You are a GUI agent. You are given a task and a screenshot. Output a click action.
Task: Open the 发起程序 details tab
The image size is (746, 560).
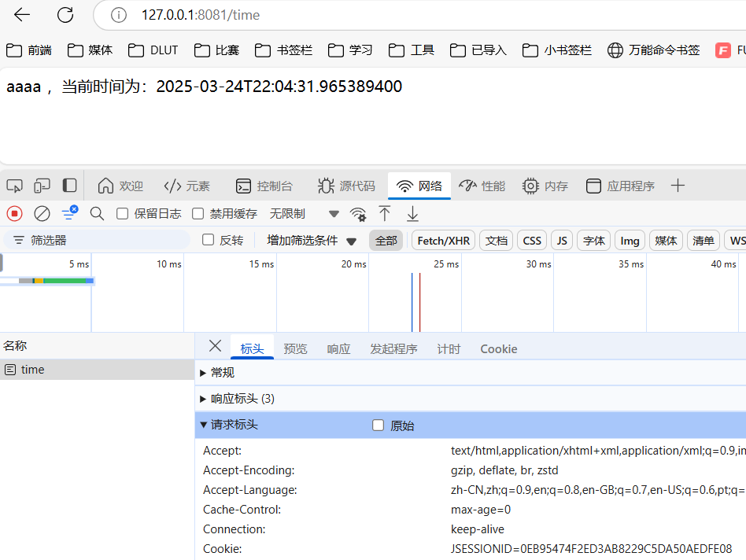(x=393, y=349)
